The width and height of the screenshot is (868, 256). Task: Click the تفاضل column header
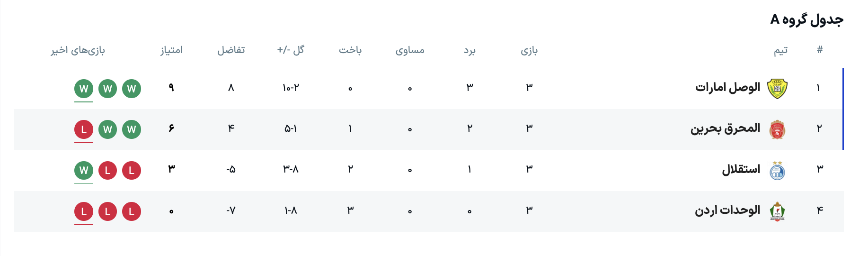tap(231, 50)
